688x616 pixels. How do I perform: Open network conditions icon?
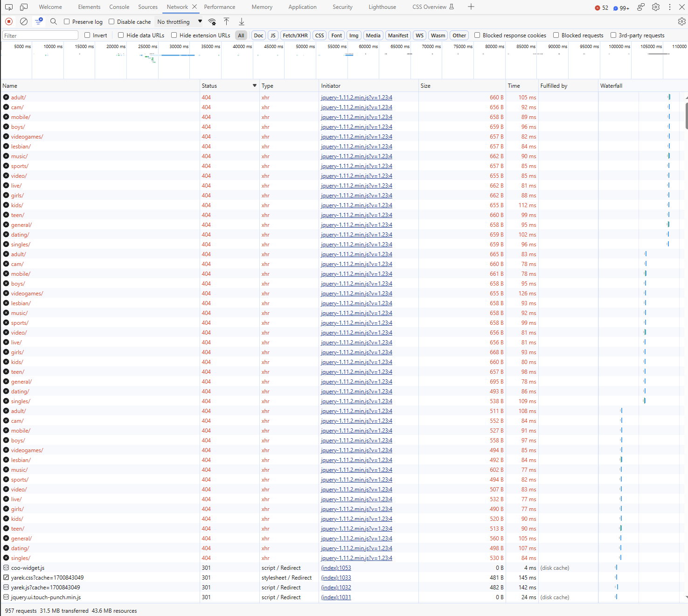[212, 21]
